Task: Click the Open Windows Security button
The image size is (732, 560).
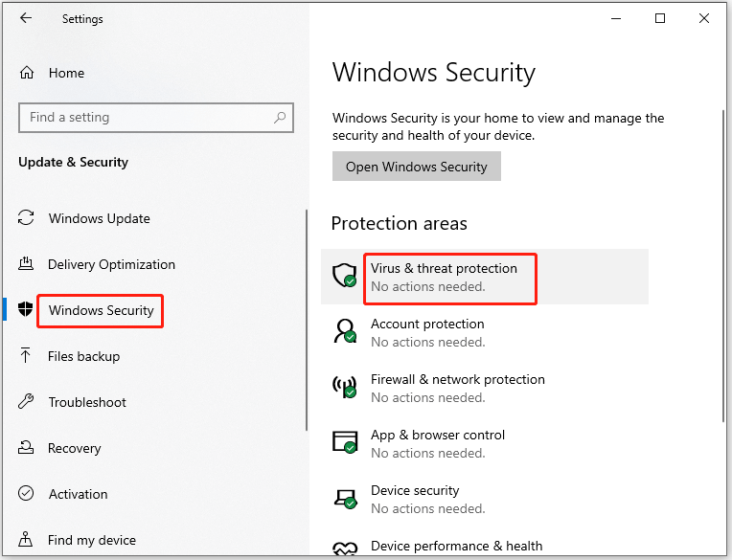Action: [417, 166]
